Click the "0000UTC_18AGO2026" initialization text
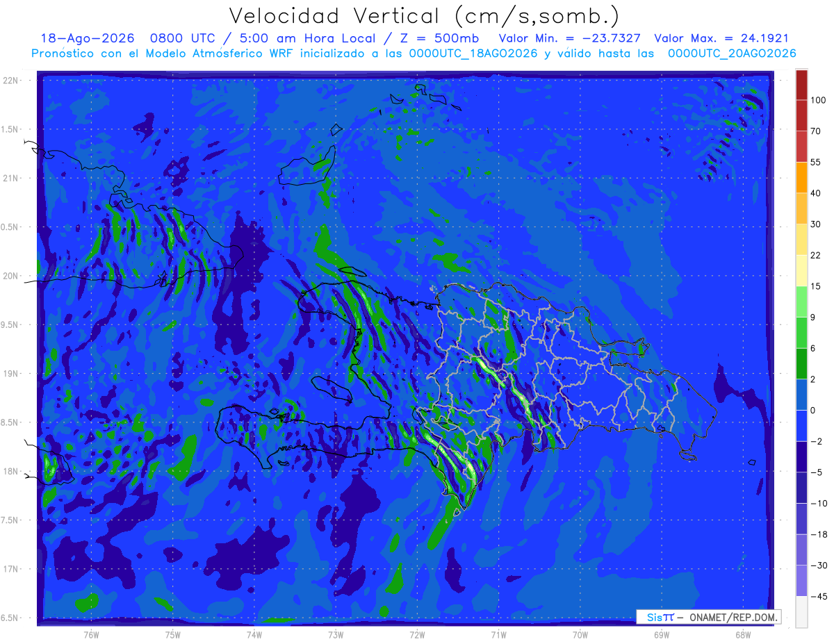Viewport: 834px width, 644px height. [x=473, y=53]
